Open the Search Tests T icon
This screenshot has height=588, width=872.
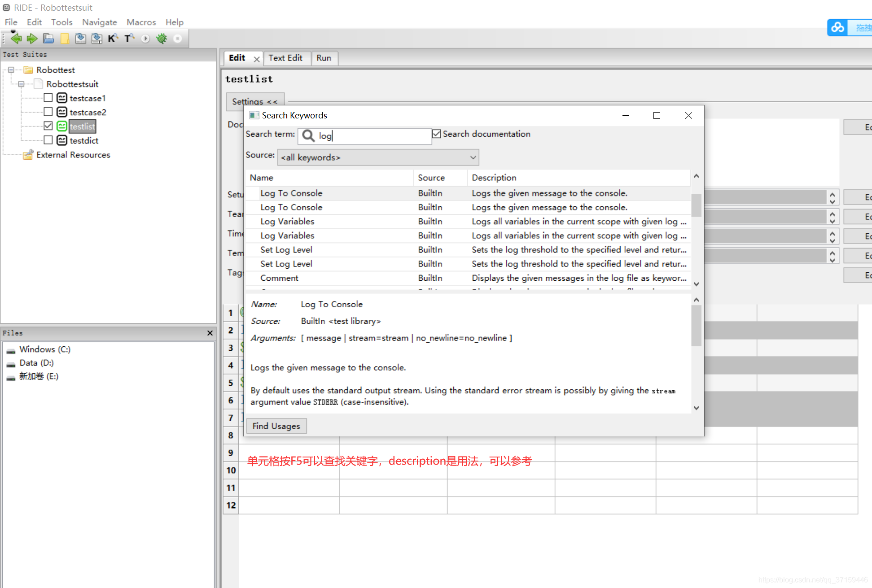(x=129, y=39)
